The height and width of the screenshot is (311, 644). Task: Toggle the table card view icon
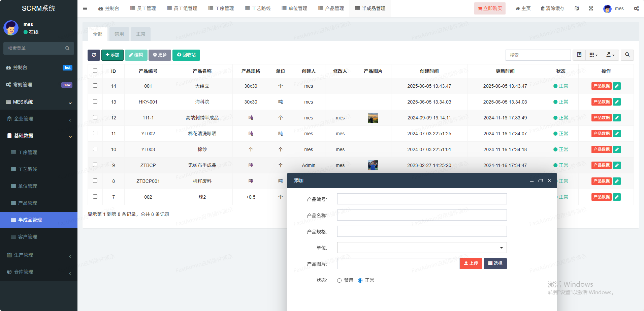[579, 55]
